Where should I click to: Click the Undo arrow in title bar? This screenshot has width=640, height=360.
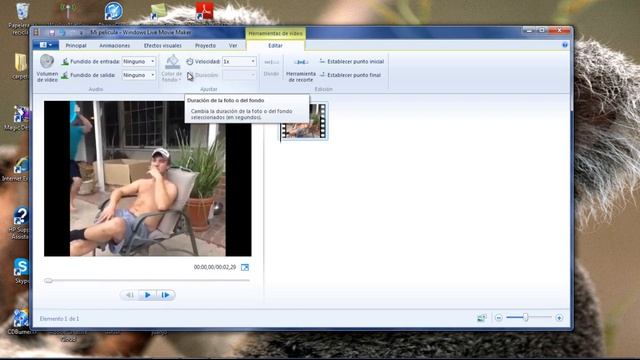(x=62, y=32)
